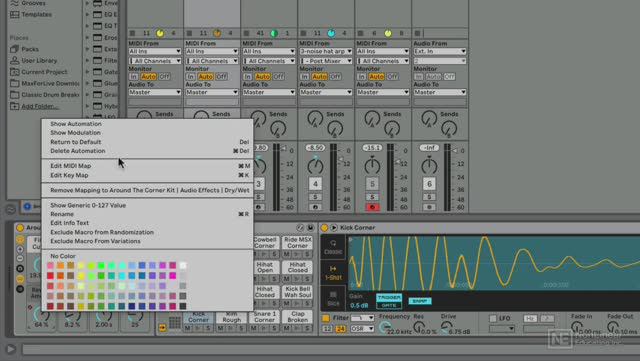The height and width of the screenshot is (361, 640).
Task: Open the OSR filter circuit dropdown
Action: pyautogui.click(x=362, y=329)
